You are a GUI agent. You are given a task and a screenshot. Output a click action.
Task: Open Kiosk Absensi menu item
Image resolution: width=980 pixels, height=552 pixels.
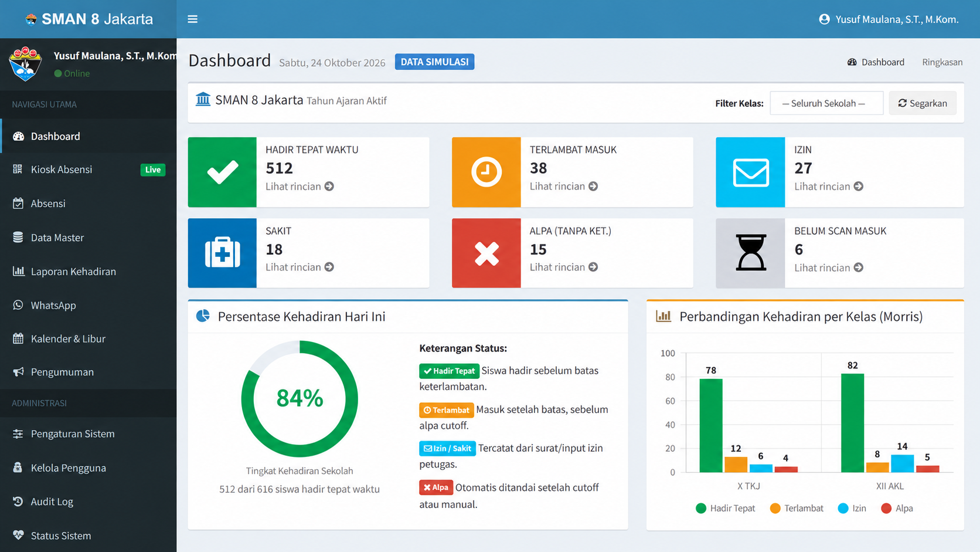[88, 170]
